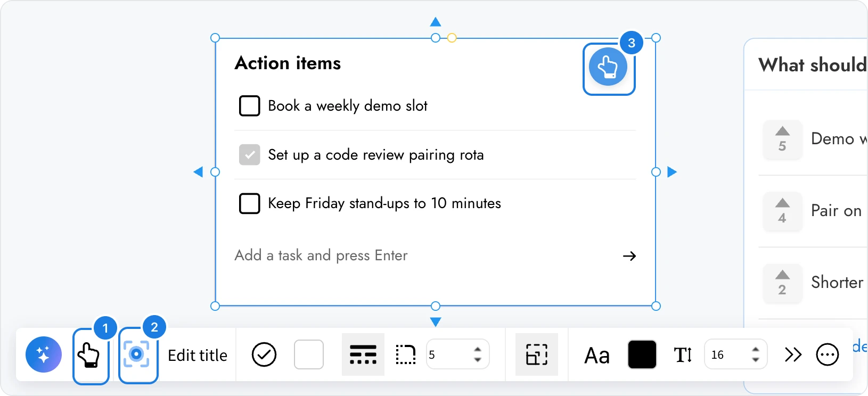Check the Book a weekly demo slot box
This screenshot has width=868, height=396.
[x=249, y=105]
